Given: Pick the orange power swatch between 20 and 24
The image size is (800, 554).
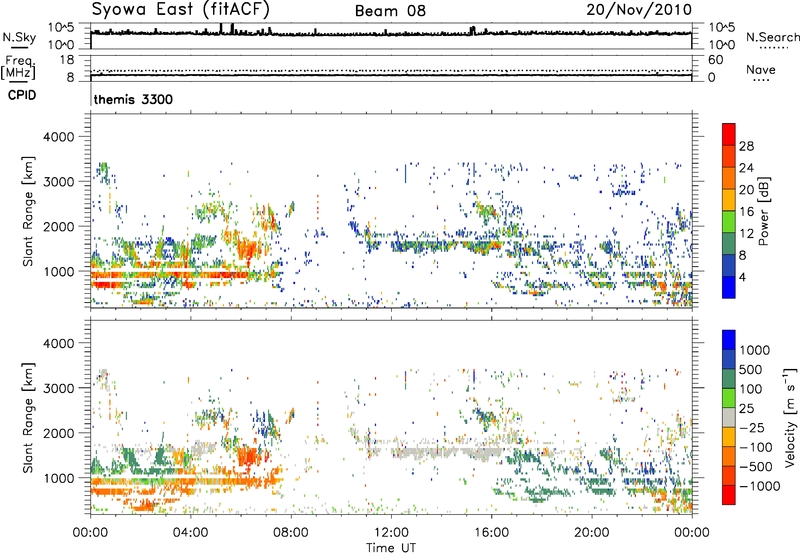Looking at the screenshot, I should [x=729, y=178].
